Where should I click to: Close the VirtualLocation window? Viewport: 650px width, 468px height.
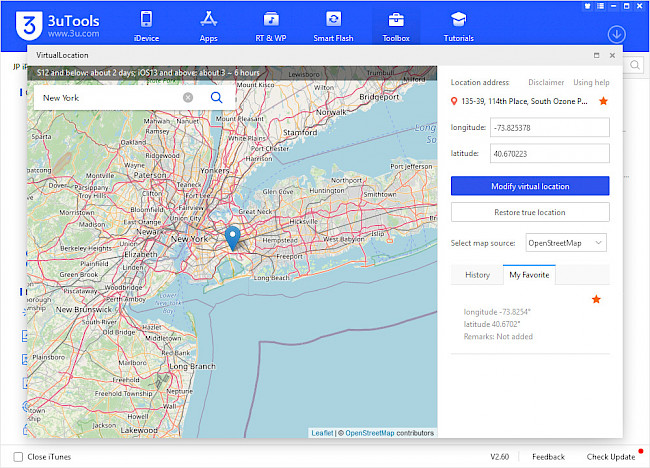coord(612,55)
